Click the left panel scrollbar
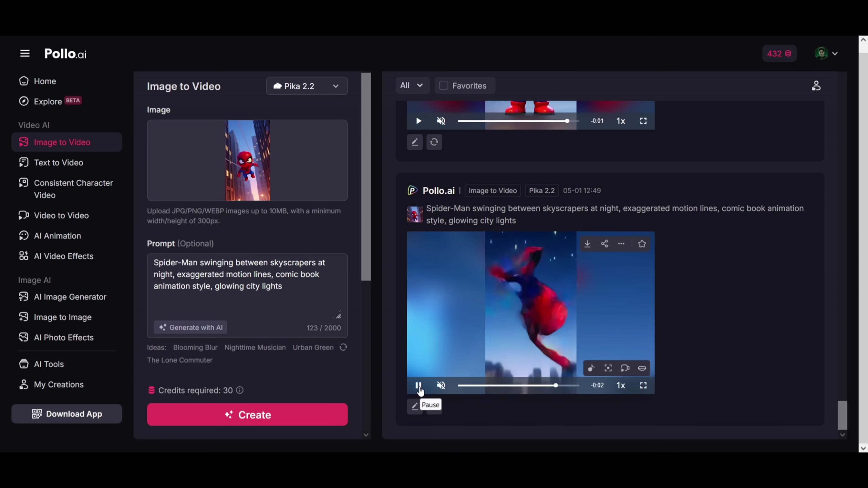This screenshot has width=868, height=488. coord(366,177)
